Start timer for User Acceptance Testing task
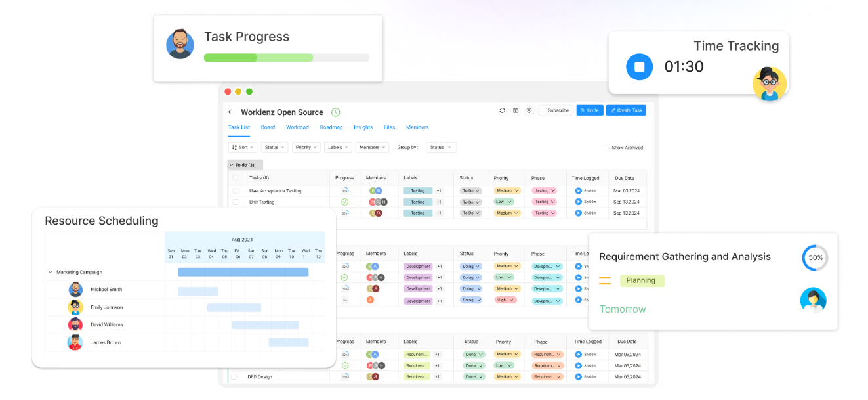This screenshot has height=400, width=868. [579, 191]
